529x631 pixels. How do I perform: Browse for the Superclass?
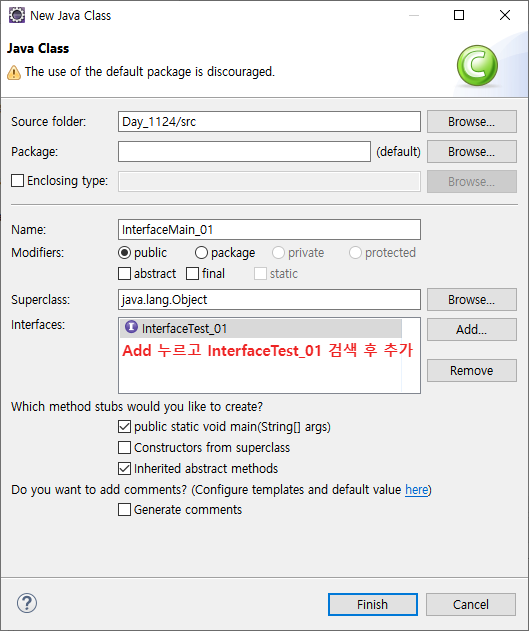(471, 299)
